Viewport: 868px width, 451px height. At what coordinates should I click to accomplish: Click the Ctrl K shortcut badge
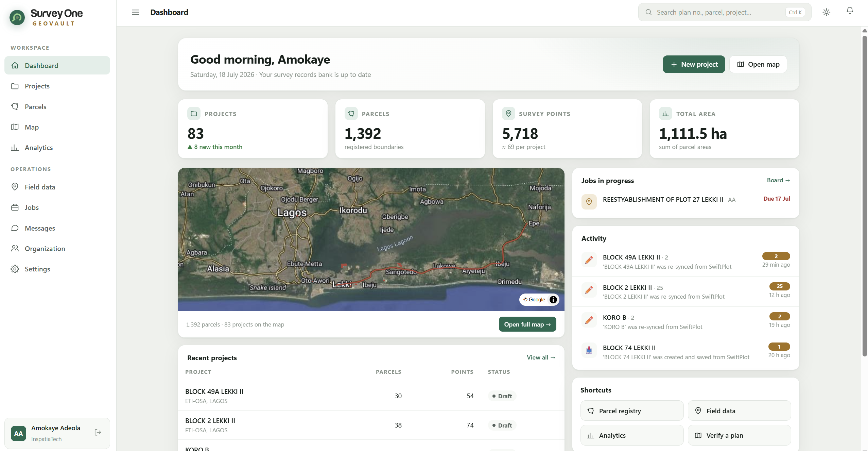(795, 12)
